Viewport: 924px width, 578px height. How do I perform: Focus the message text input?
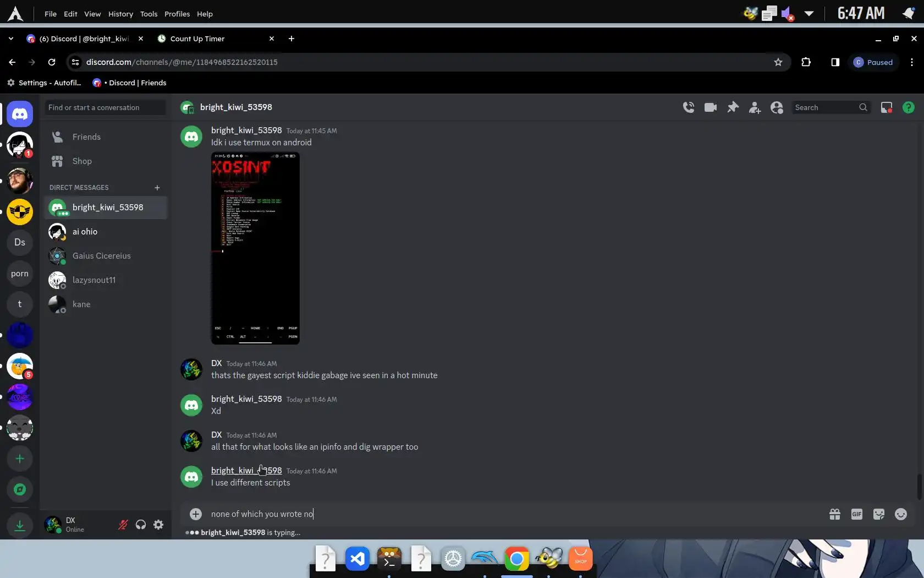(515, 514)
